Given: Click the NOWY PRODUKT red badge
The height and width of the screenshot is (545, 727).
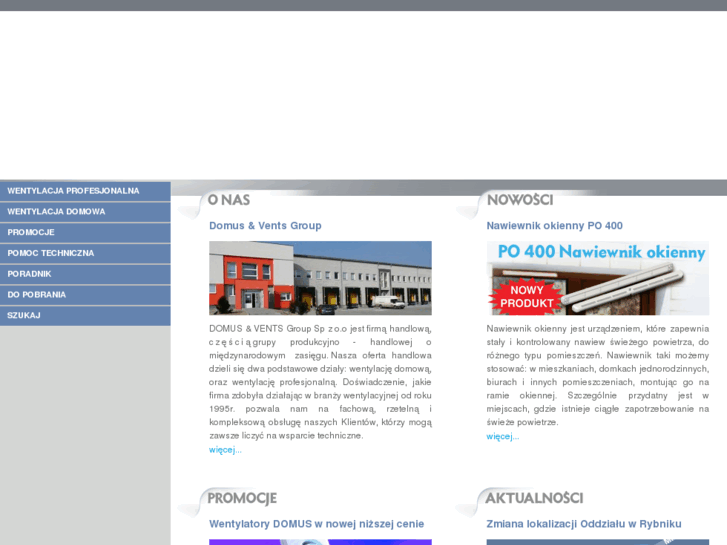Looking at the screenshot, I should pos(526,297).
